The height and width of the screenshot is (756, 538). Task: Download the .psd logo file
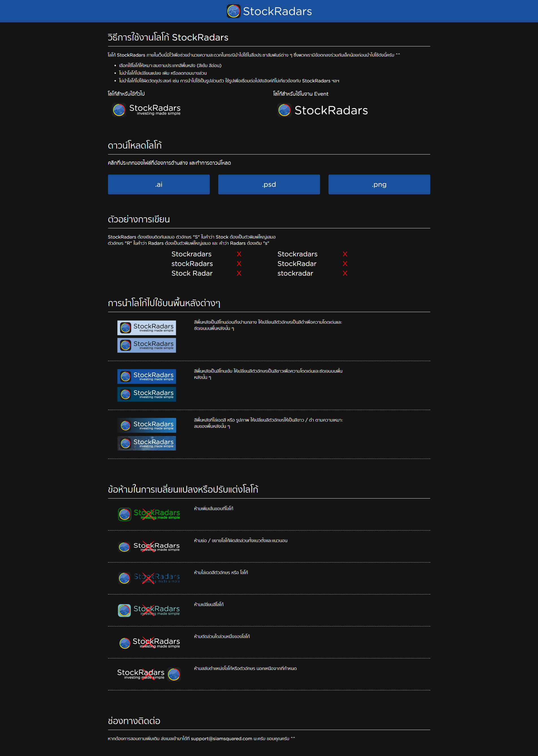(x=269, y=184)
